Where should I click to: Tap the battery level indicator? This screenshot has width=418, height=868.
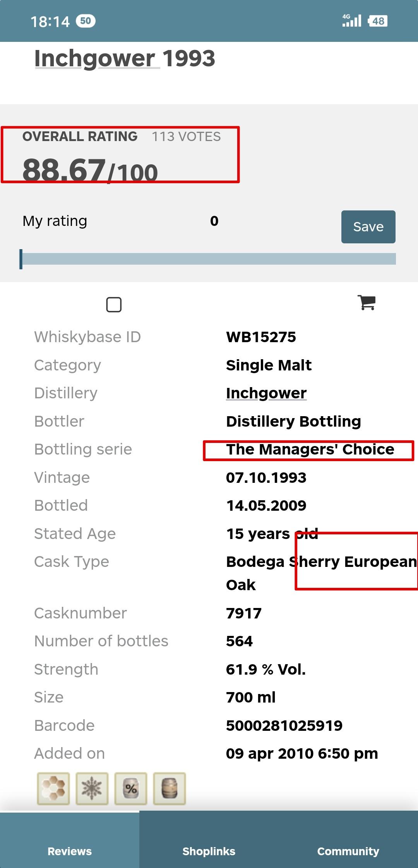point(378,21)
